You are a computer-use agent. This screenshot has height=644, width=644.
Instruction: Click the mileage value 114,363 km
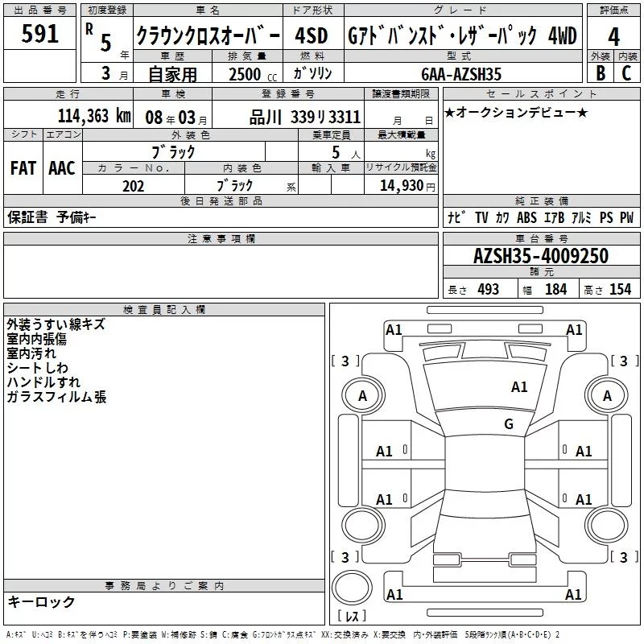coord(93,117)
